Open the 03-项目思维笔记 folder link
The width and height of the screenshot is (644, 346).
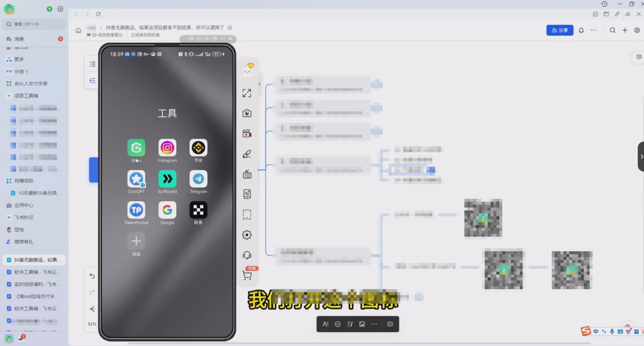coord(104,35)
